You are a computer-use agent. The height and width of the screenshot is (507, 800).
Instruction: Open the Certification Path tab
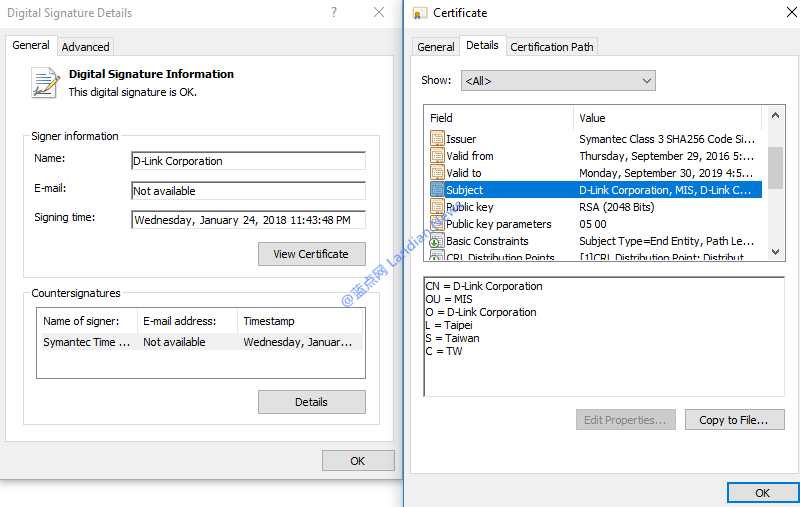coord(551,47)
